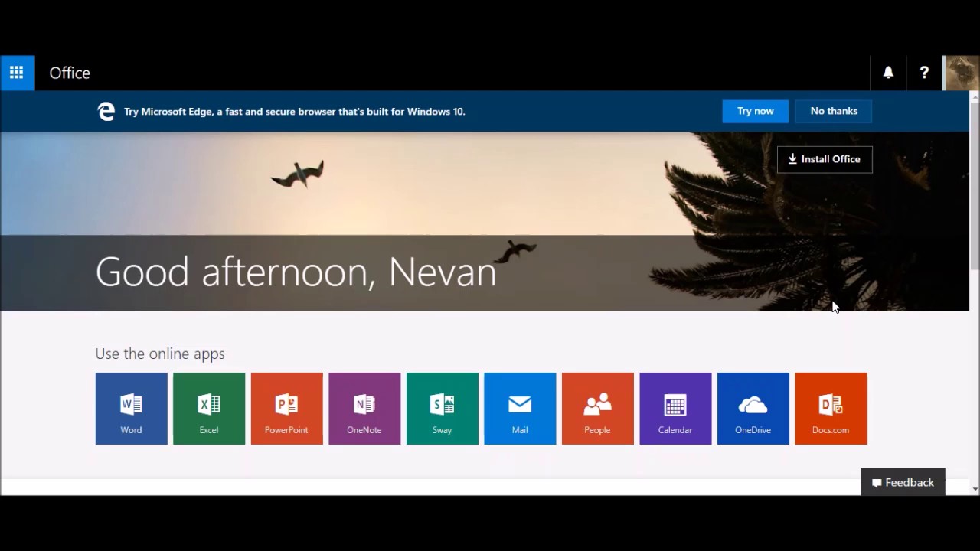Dismiss Edge banner with No thanks
980x551 pixels.
[x=834, y=111]
